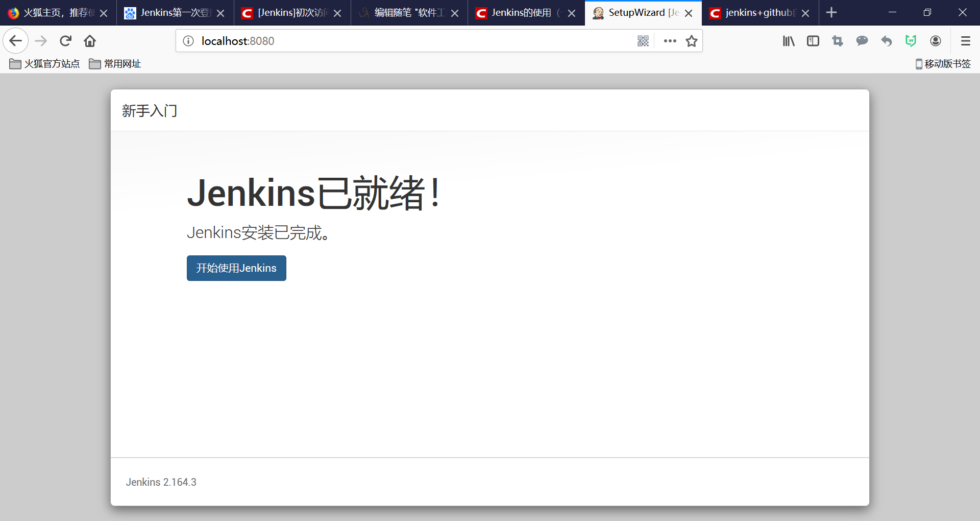Open 火狐官方站点 bookmarks folder
The width and height of the screenshot is (980, 521).
point(44,64)
